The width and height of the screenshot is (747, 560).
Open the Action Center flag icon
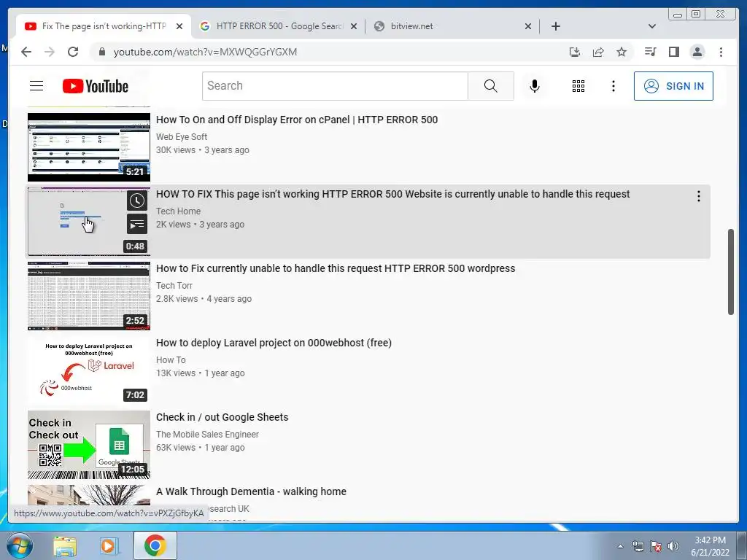tap(656, 546)
